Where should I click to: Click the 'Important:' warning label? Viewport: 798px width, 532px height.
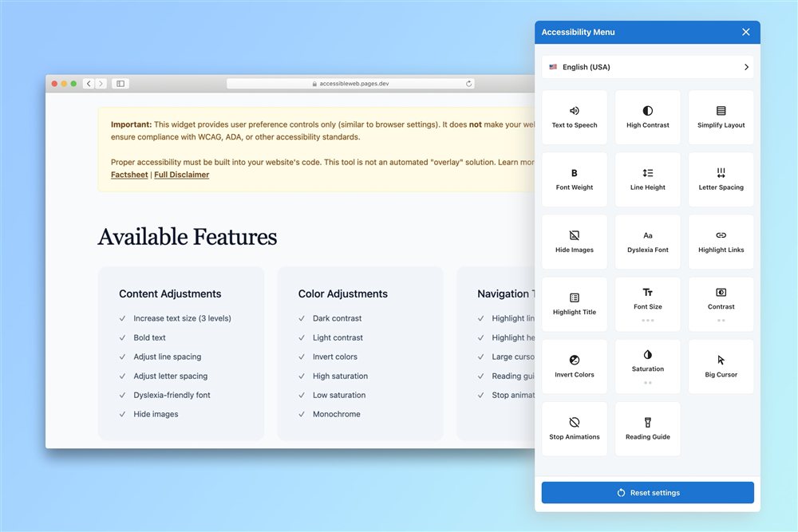pyautogui.click(x=132, y=124)
